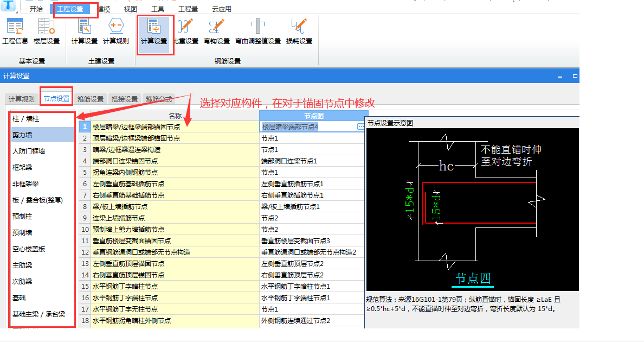Select 剪力墙 component
This screenshot has height=342, width=644.
(43, 135)
